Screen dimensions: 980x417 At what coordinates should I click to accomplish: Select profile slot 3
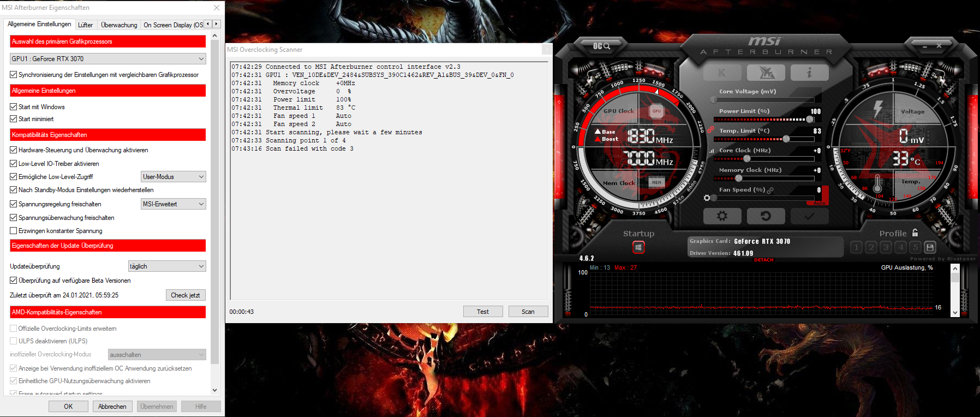(x=886, y=247)
